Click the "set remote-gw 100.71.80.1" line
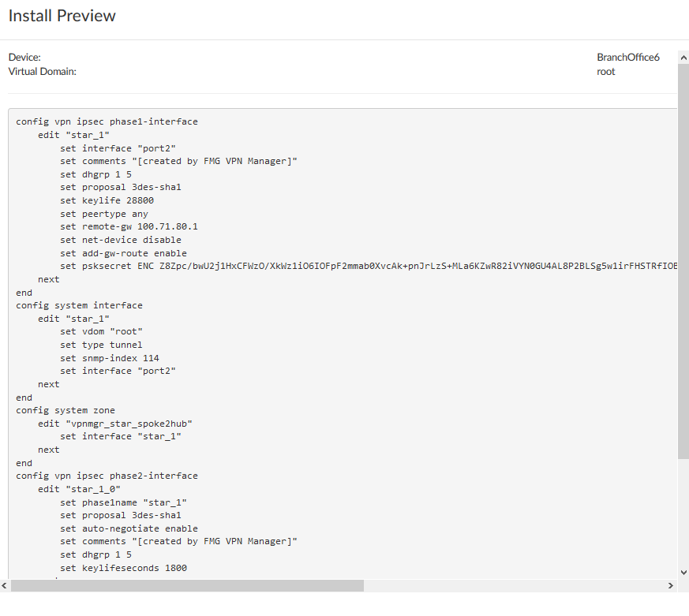The width and height of the screenshot is (689, 616). click(x=127, y=226)
